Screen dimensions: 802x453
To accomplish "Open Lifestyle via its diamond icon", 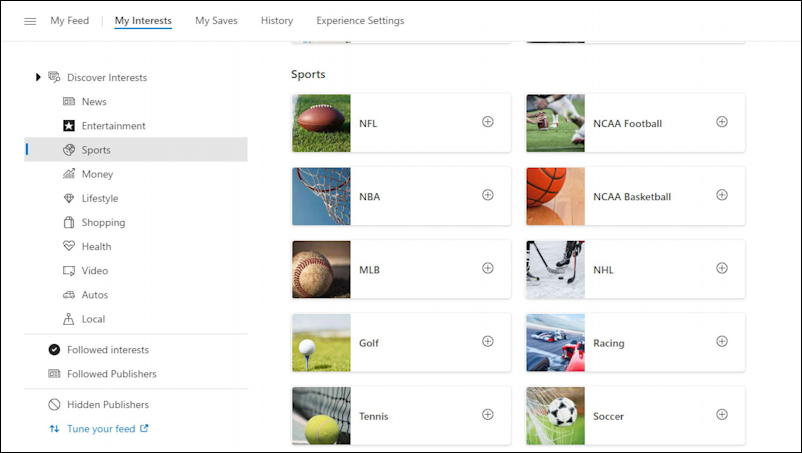I will click(x=69, y=198).
